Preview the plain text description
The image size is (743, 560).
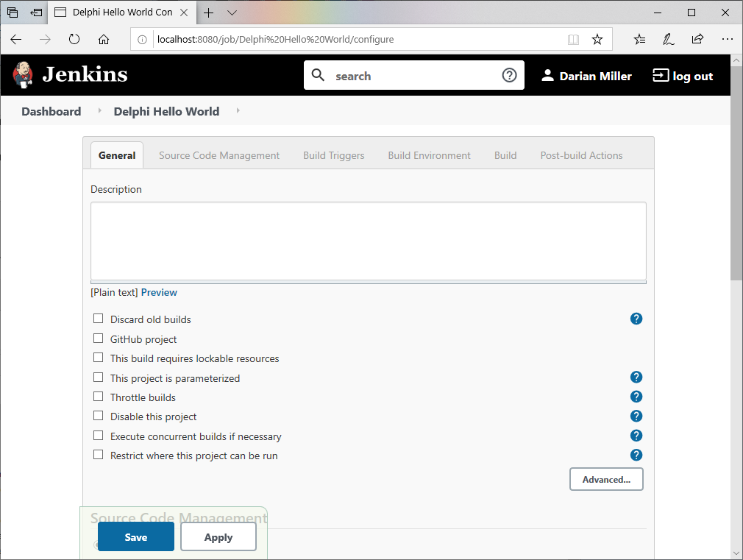click(158, 292)
